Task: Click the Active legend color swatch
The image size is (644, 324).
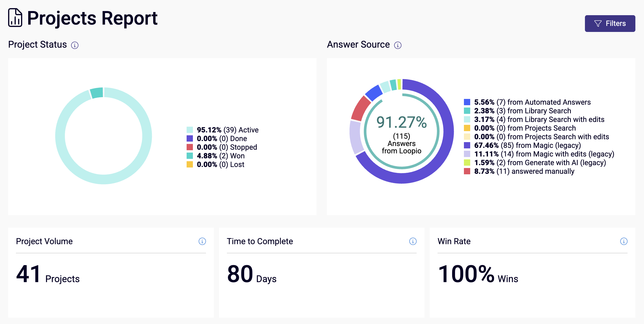Action: tap(190, 130)
